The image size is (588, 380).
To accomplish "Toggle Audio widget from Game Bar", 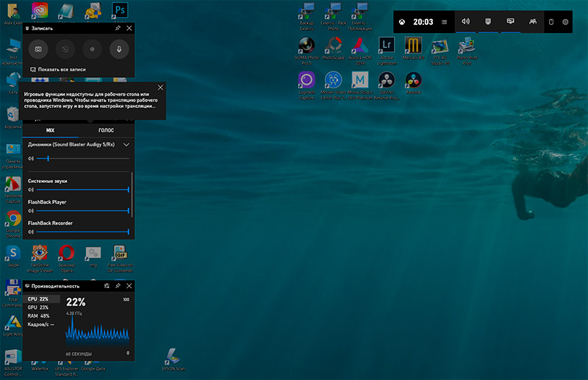I will 465,22.
